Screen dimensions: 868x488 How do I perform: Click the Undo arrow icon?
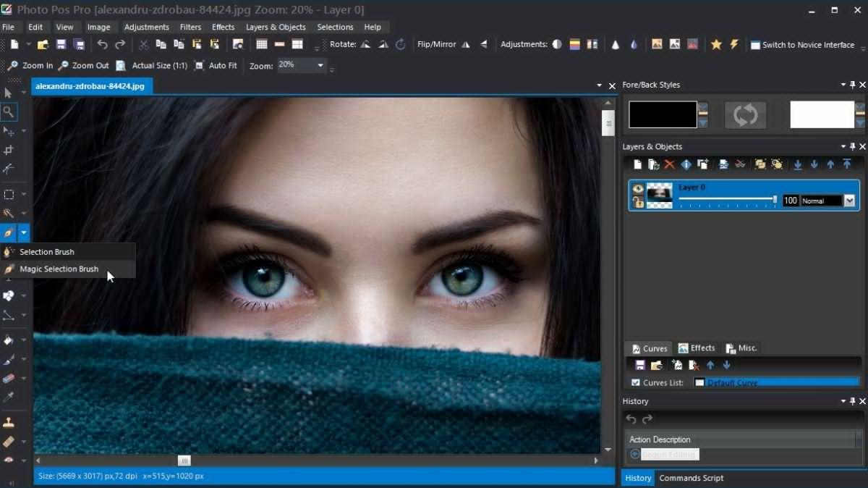pyautogui.click(x=103, y=45)
